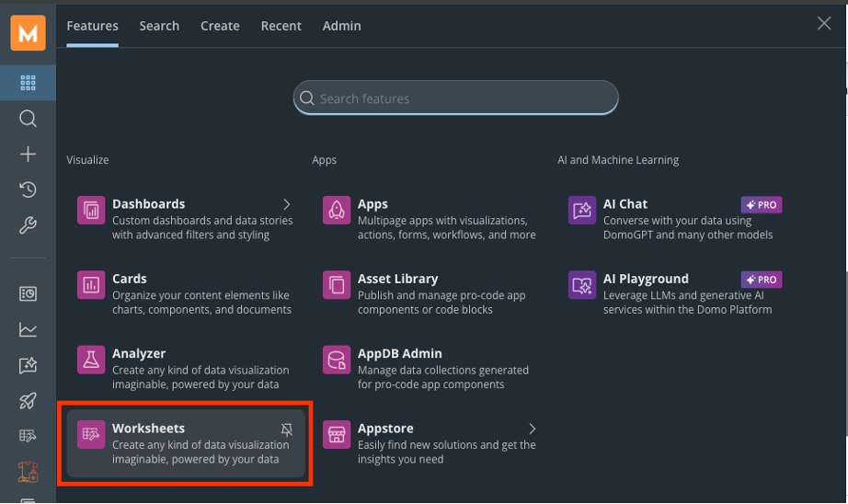Image resolution: width=848 pixels, height=504 pixels.
Task: Open the Cards feature title
Action: pyautogui.click(x=130, y=279)
